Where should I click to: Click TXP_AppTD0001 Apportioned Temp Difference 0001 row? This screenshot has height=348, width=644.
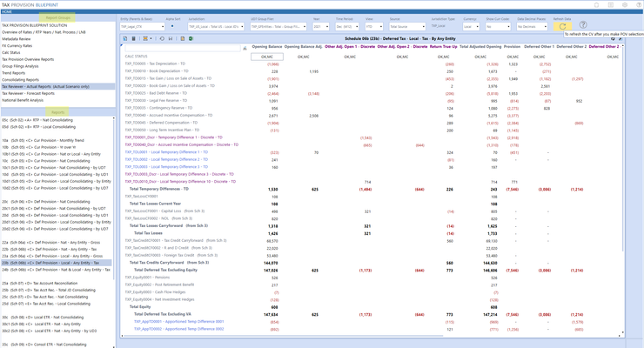tap(178, 321)
